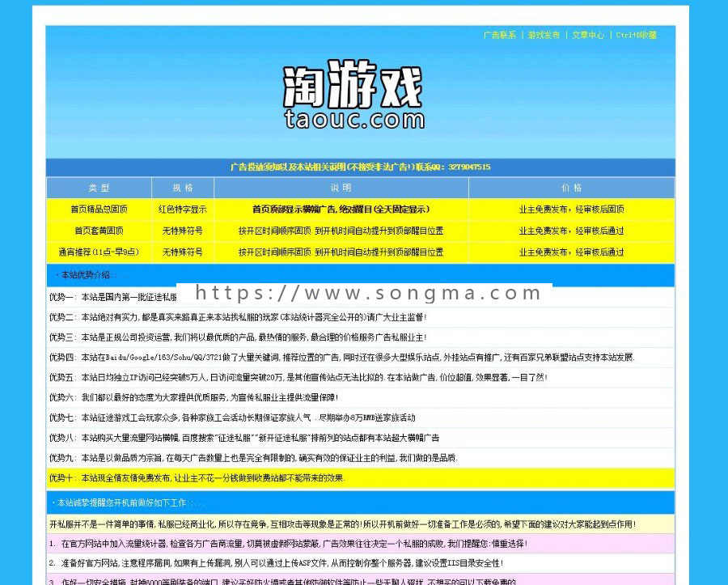Click the 首页套黄固顶 table cell
Image resolution: width=728 pixels, height=585 pixels.
pyautogui.click(x=99, y=231)
